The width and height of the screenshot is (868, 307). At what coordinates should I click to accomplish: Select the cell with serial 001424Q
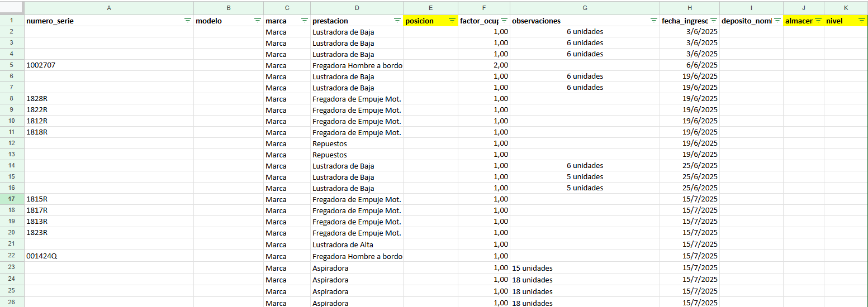point(109,256)
